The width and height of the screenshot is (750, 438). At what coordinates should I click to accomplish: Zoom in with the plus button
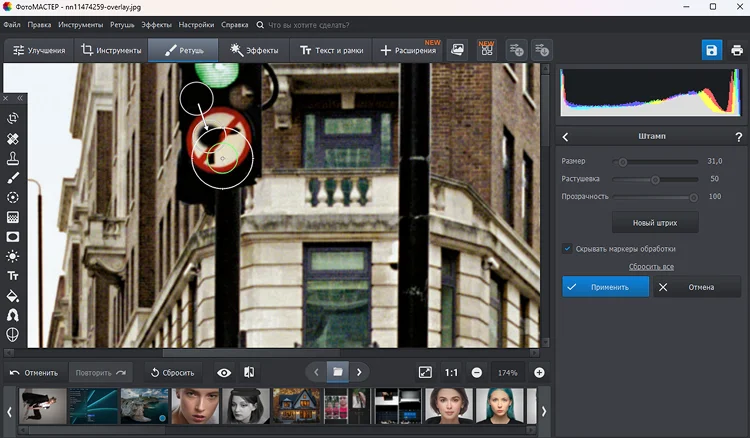pyautogui.click(x=539, y=372)
